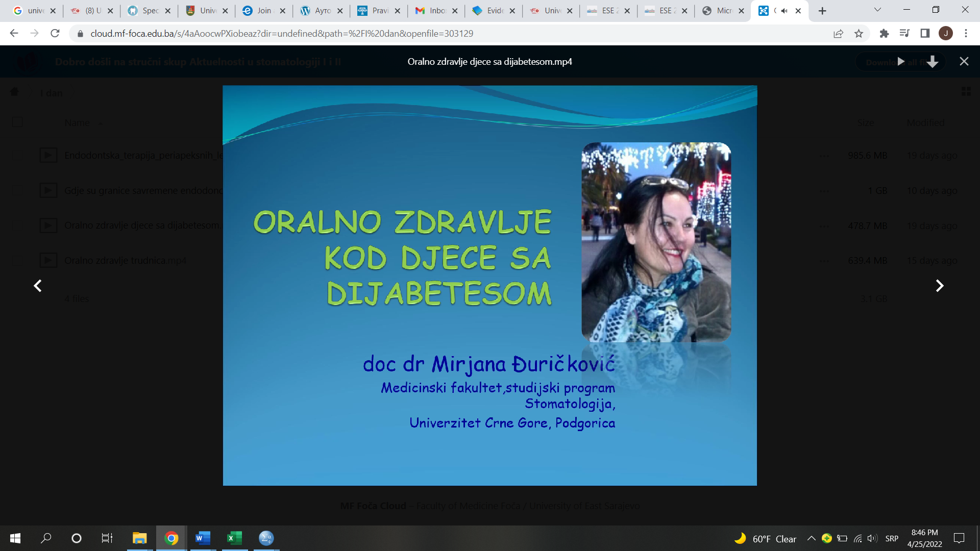Select checkbox for Gdje su granice file
The width and height of the screenshot is (980, 551).
click(x=17, y=190)
